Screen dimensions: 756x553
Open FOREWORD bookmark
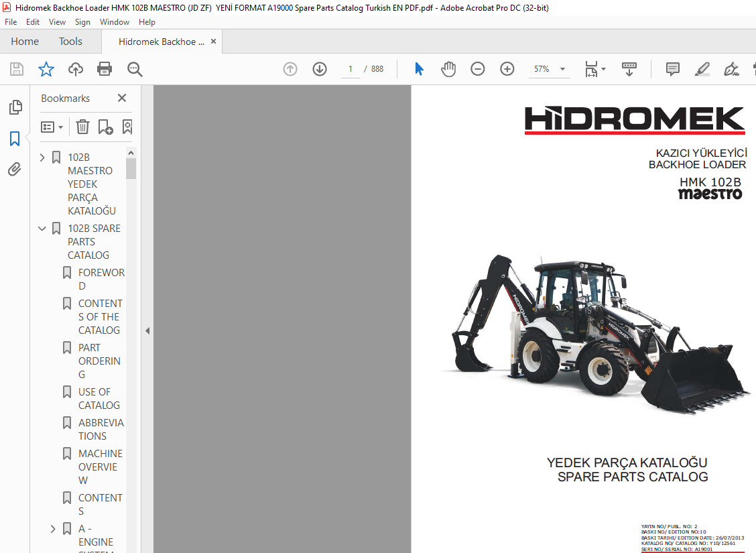pos(101,279)
